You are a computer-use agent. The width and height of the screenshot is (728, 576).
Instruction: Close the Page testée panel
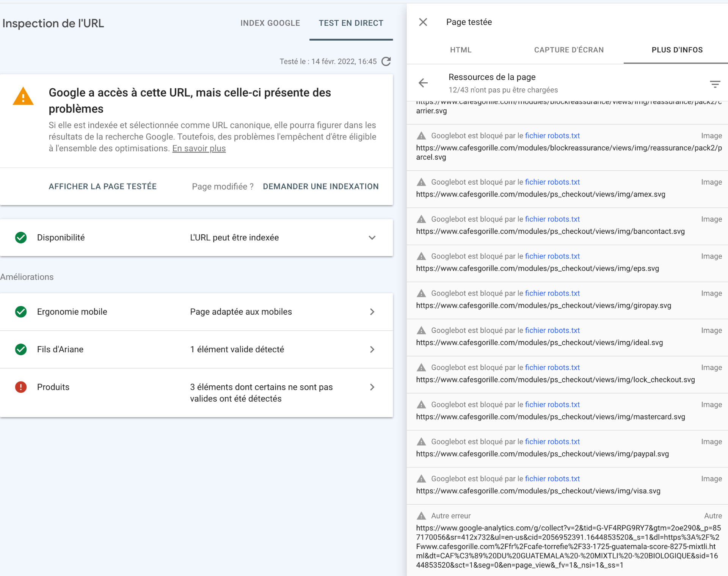click(x=423, y=22)
